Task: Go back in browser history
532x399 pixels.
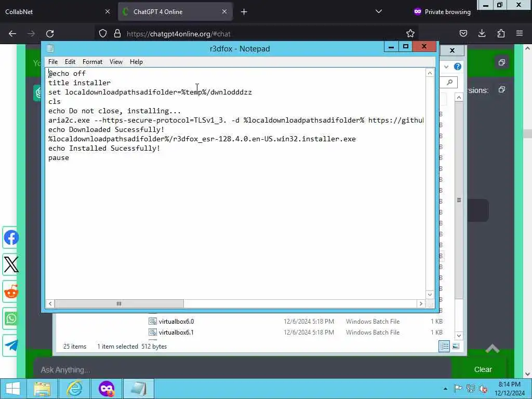Action: (12, 34)
